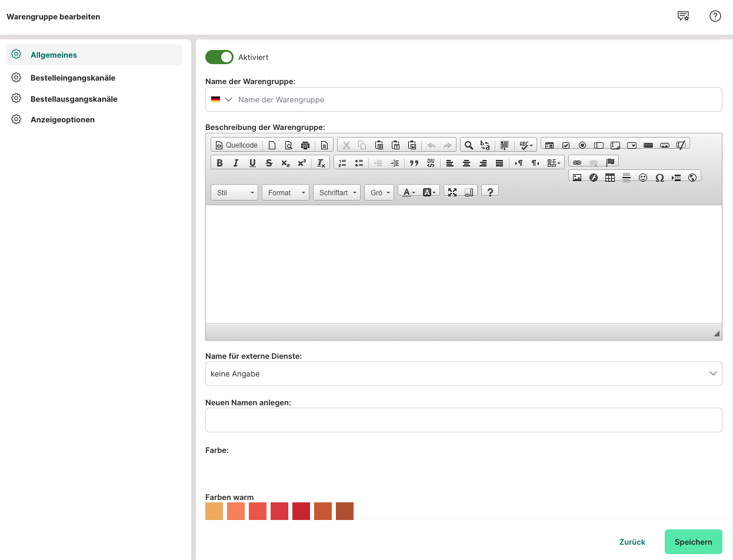Image resolution: width=733 pixels, height=560 pixels.
Task: Open the find magnifier tool
Action: coord(469,145)
